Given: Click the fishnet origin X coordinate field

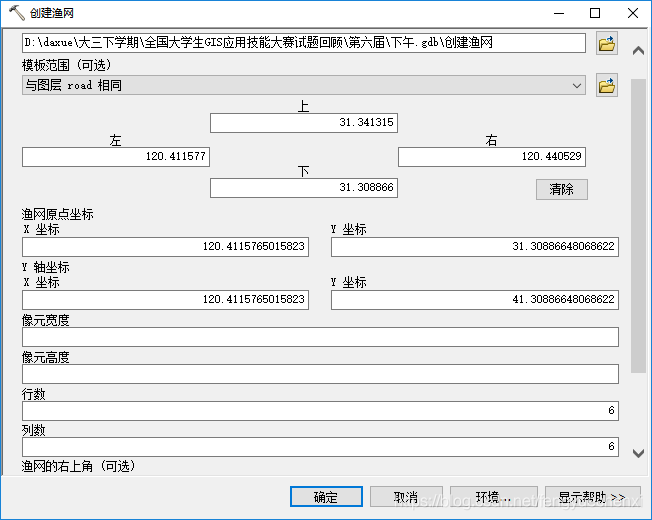Looking at the screenshot, I should pos(165,247).
